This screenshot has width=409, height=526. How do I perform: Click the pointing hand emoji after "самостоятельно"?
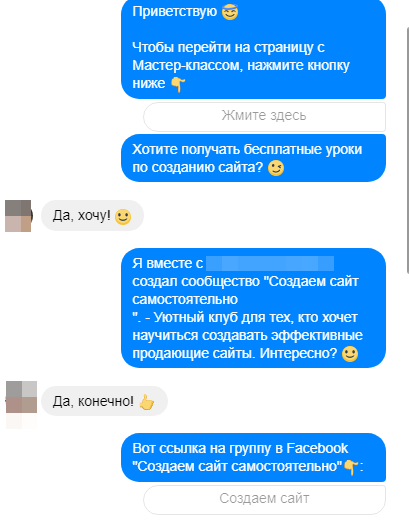351,467
